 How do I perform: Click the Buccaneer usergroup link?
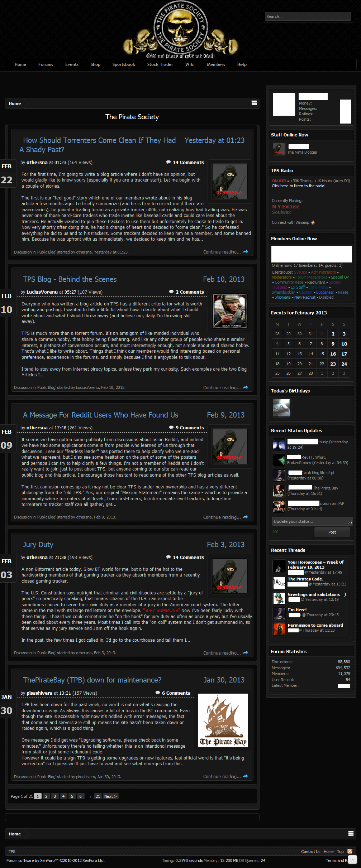[325, 292]
